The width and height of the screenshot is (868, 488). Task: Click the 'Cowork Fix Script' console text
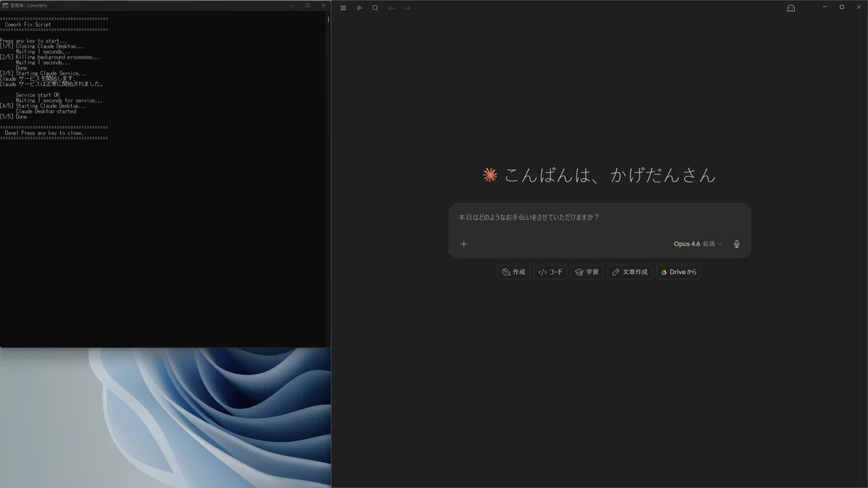(28, 25)
